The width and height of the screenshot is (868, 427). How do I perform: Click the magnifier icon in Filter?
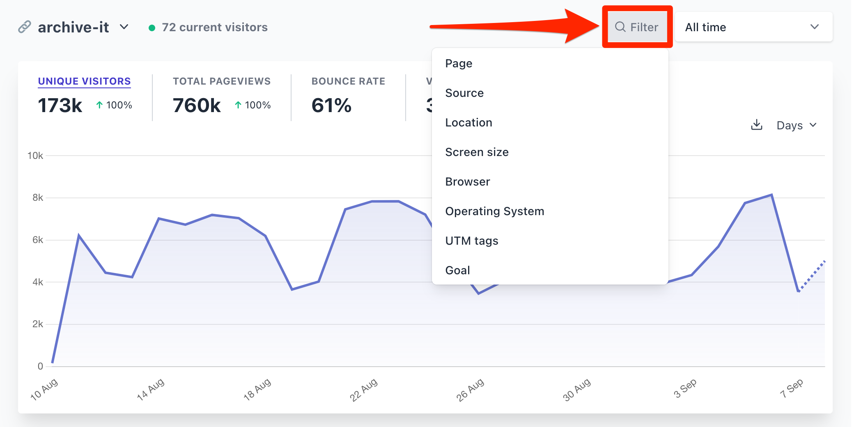click(x=620, y=27)
